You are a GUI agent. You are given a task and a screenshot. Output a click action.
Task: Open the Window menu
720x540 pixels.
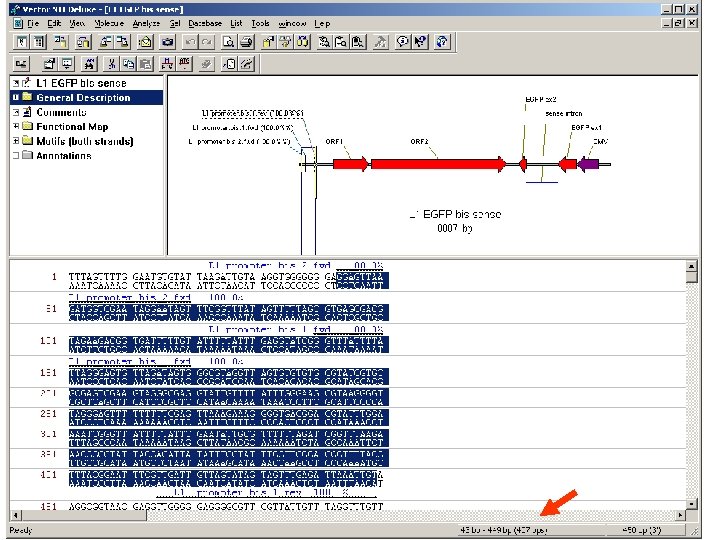pyautogui.click(x=292, y=23)
